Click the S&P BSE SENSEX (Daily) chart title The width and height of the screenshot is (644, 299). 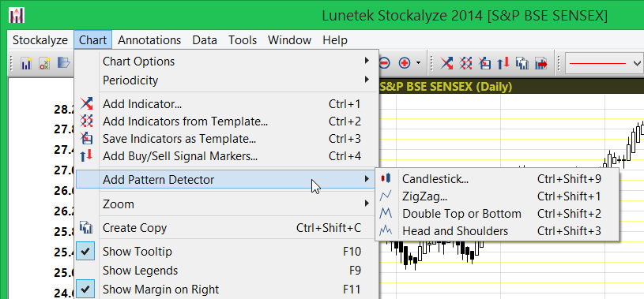(x=446, y=87)
